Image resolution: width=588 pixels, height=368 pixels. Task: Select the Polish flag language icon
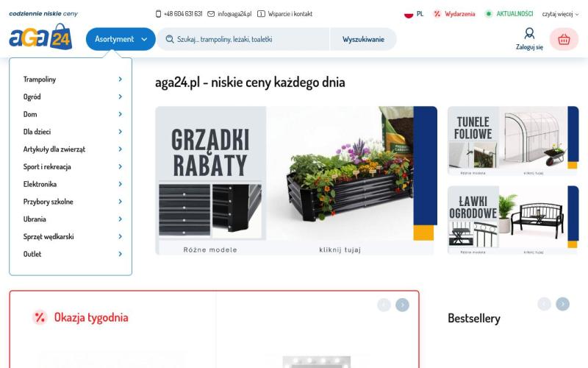[x=409, y=14]
